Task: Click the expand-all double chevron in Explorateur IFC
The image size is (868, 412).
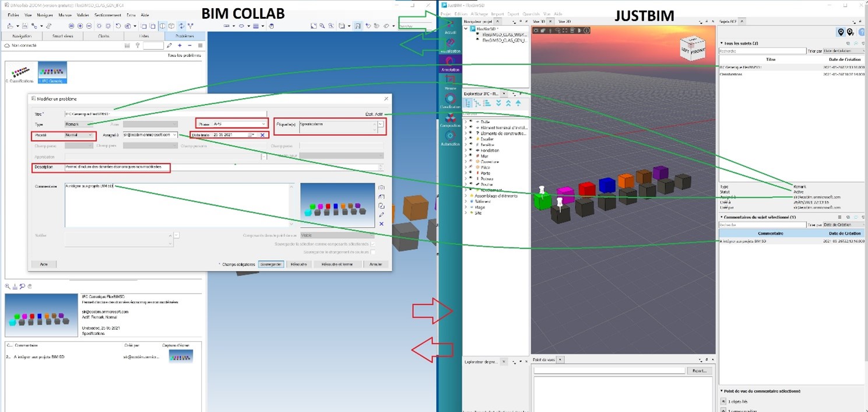Action: click(x=498, y=103)
